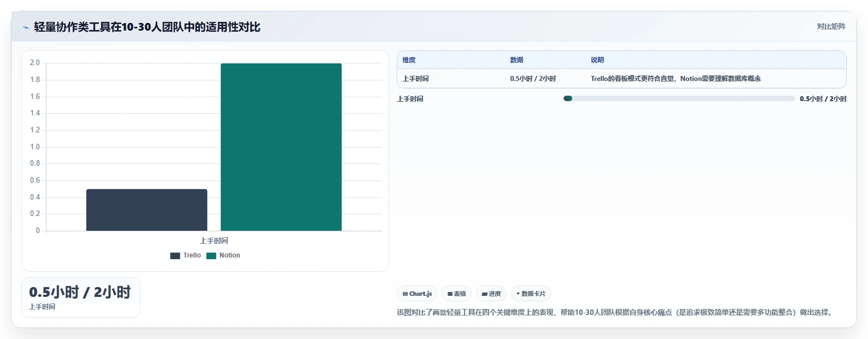868x339 pixels.
Task: Click the 表格 tag chip
Action: [x=456, y=294]
